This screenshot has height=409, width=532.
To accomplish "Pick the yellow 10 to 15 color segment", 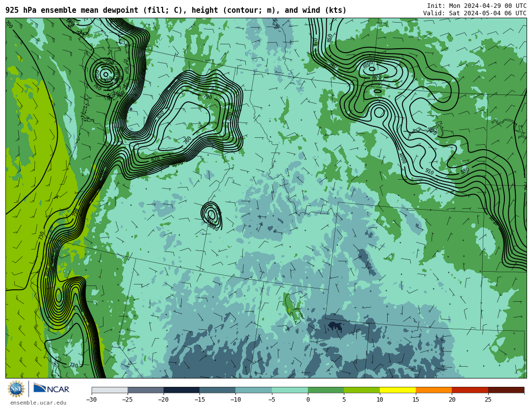I will [x=398, y=390].
